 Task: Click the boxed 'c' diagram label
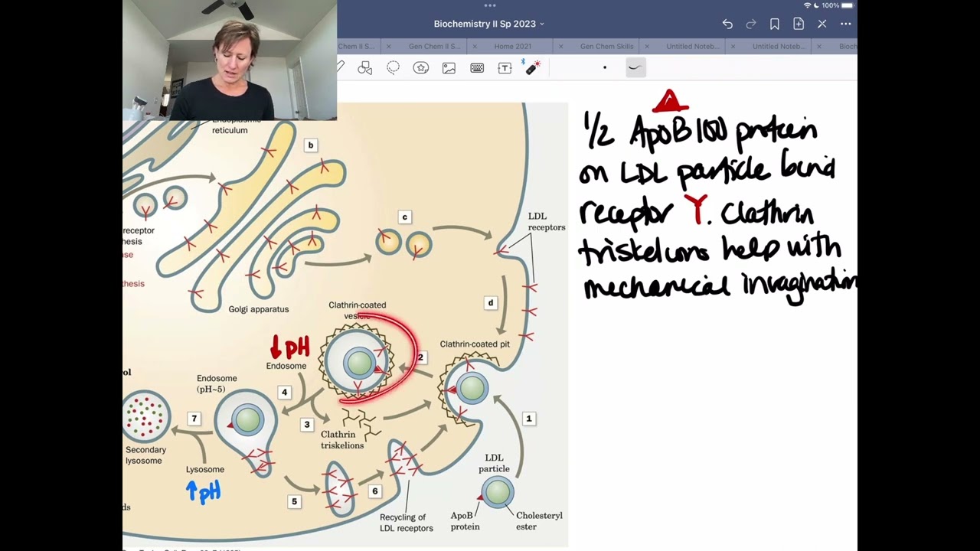[405, 217]
